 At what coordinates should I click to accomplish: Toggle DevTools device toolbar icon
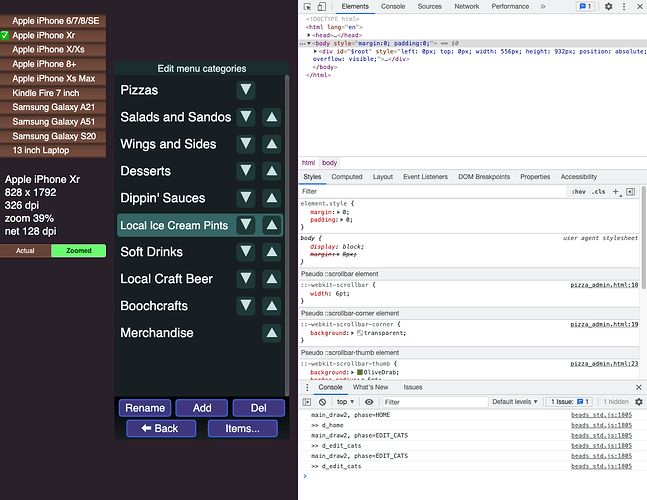pos(321,7)
